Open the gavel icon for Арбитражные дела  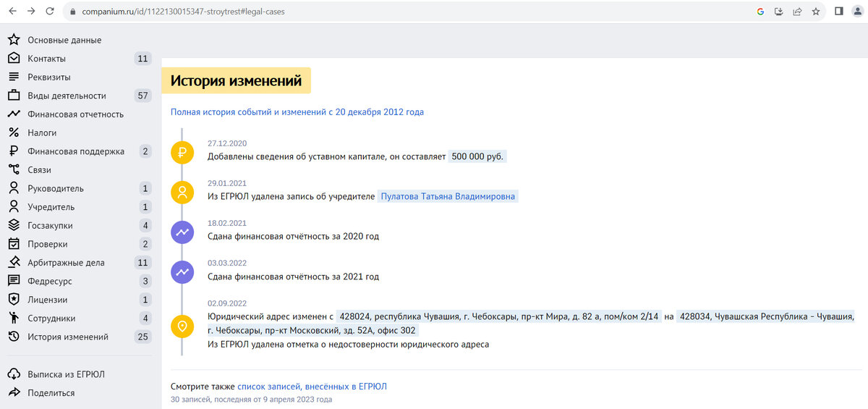coord(13,262)
